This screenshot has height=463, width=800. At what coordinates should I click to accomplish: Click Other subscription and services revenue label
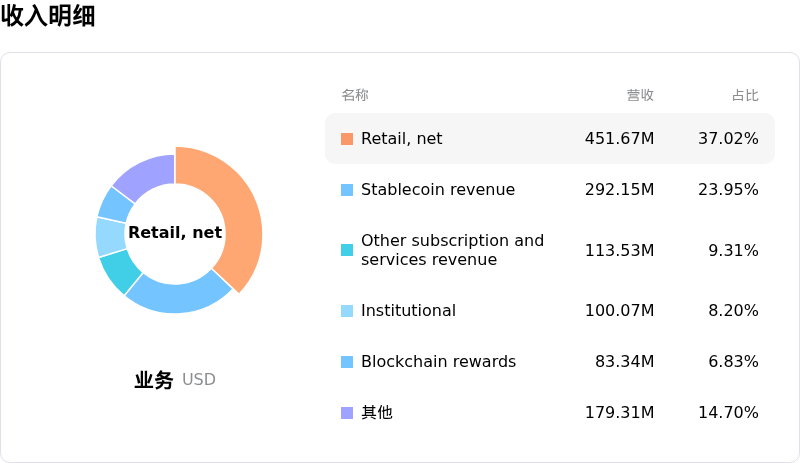tap(453, 250)
